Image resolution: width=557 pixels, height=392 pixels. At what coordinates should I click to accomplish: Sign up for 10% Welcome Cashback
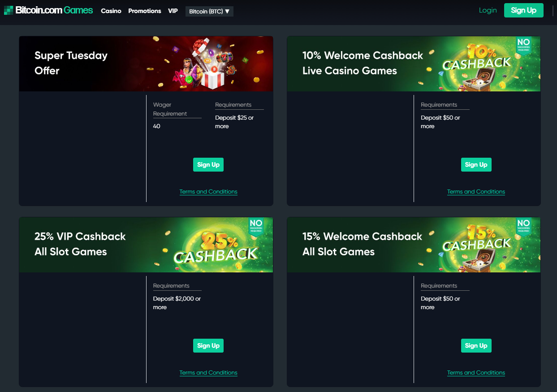(476, 164)
